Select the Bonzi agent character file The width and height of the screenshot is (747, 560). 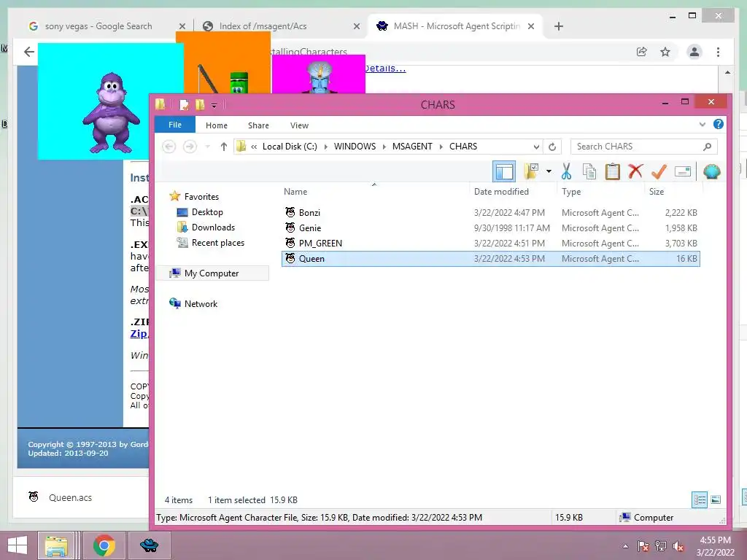(x=491, y=212)
